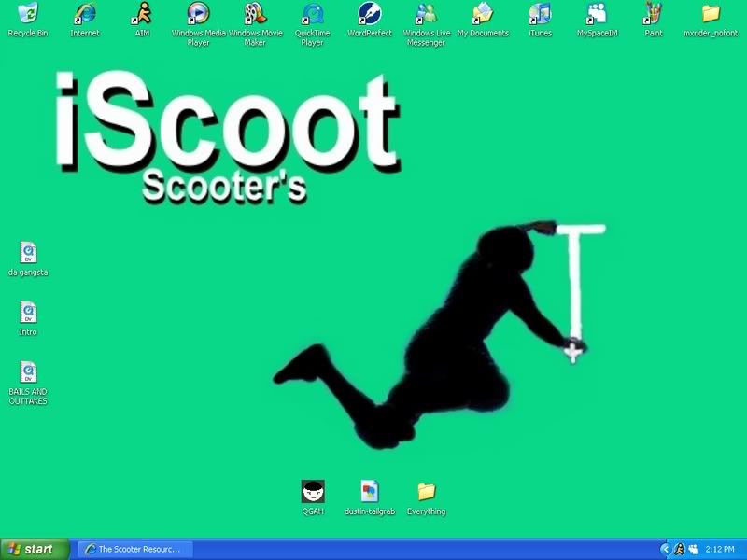
Task: Open the Windows Live Messenger shortcut
Action: click(x=426, y=14)
